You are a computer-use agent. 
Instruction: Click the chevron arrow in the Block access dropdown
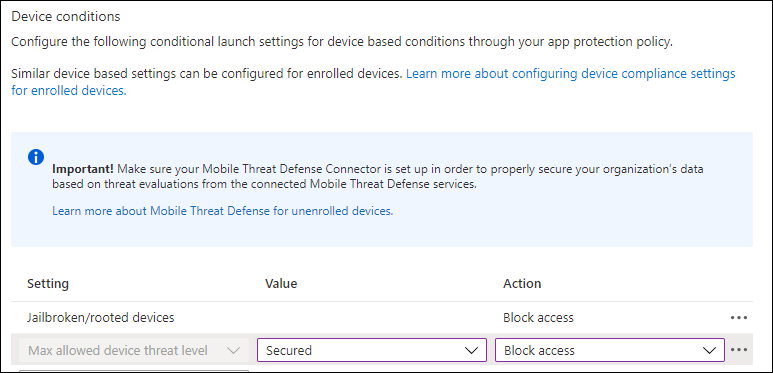pos(709,350)
